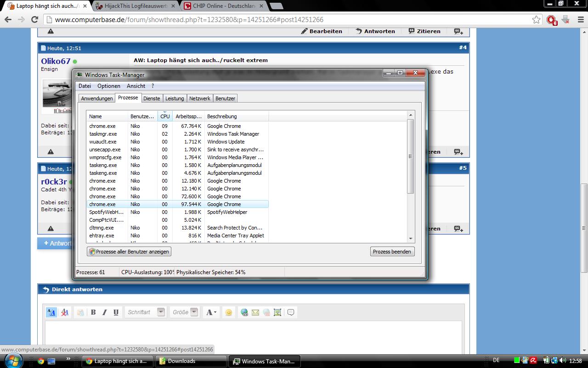
Task: Click the warning triangle above post #4
Action: click(51, 31)
